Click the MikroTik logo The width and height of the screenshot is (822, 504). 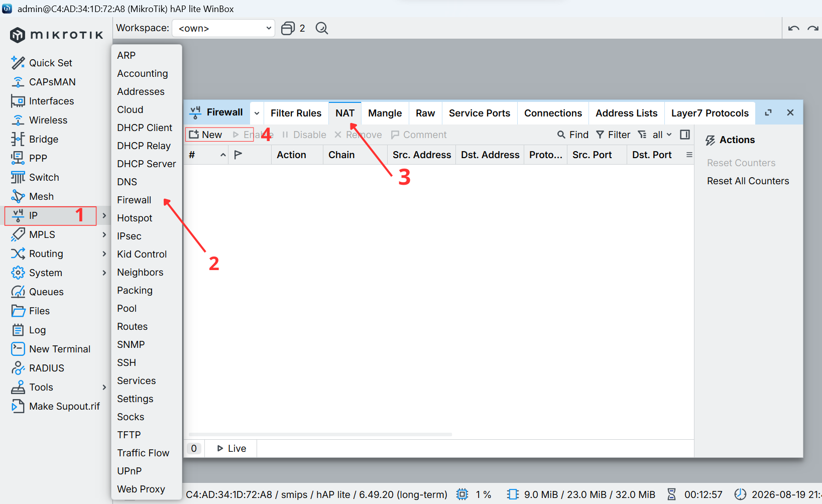57,35
